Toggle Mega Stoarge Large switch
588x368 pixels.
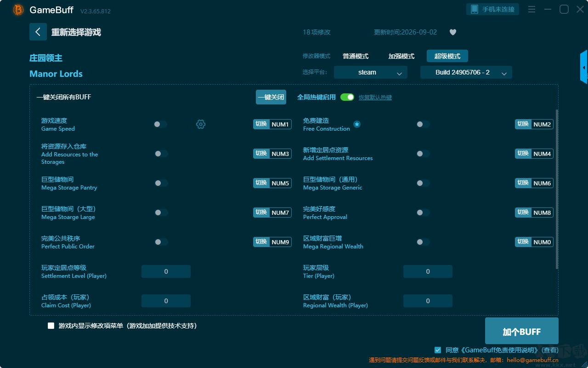click(161, 213)
